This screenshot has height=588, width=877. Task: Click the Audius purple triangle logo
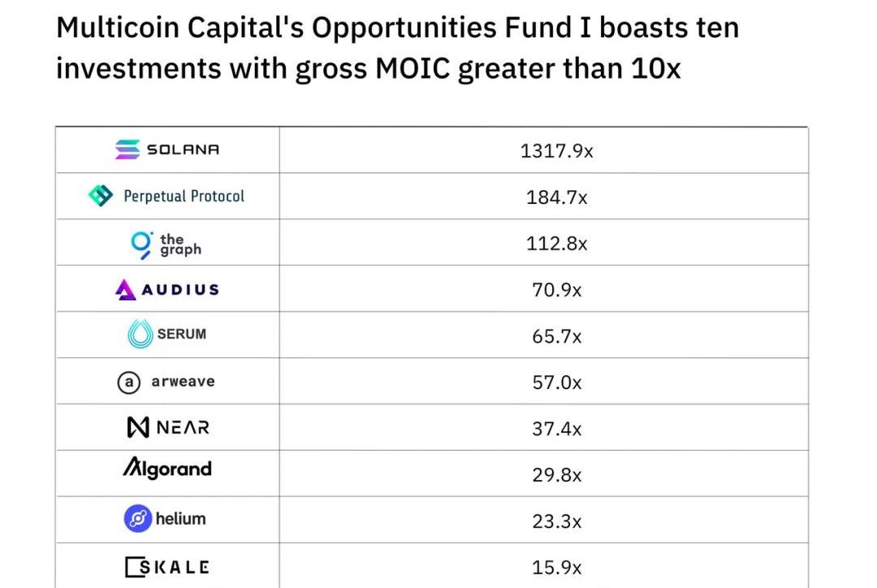(125, 289)
